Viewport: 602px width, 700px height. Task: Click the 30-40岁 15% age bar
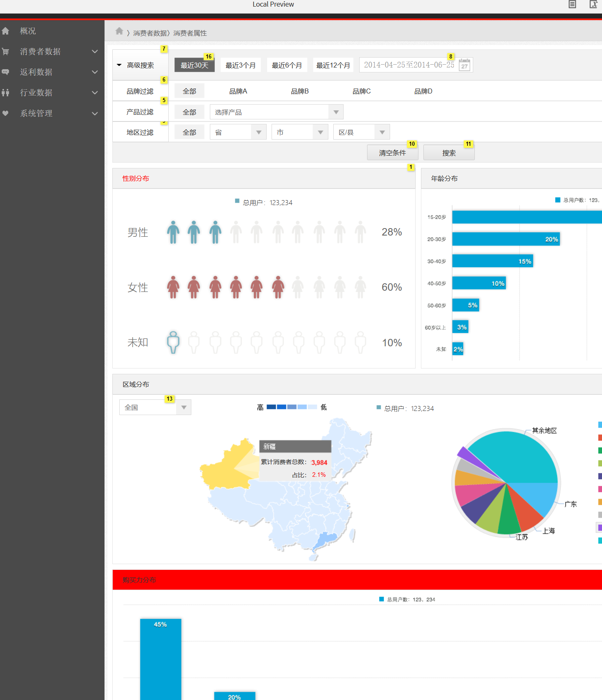(493, 261)
